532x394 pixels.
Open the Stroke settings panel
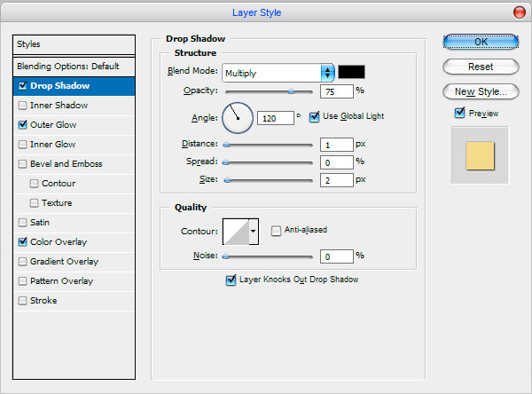43,301
